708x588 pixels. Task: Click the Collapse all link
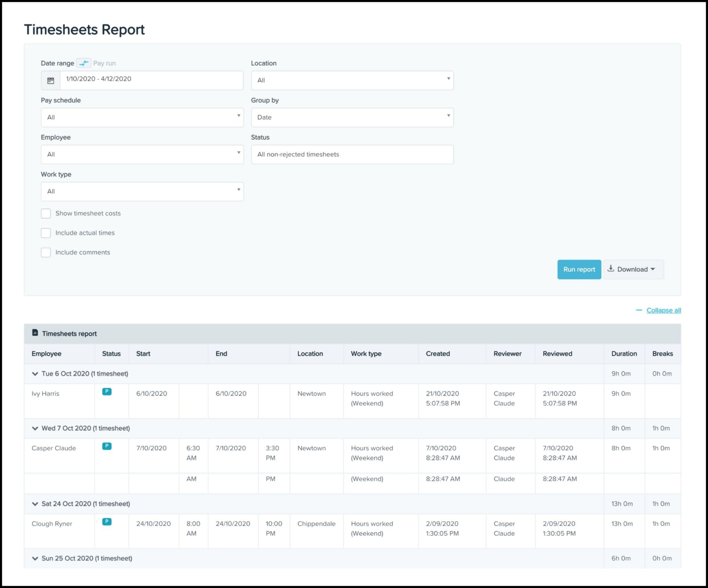point(663,310)
